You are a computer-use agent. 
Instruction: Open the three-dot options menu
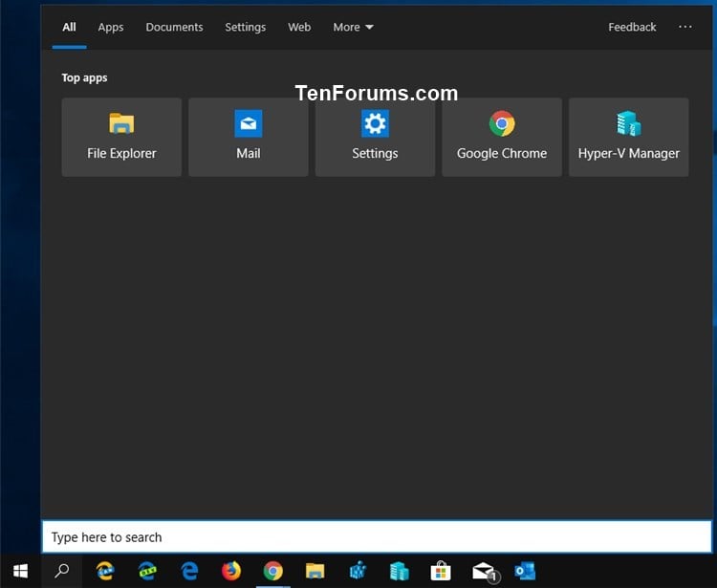685,27
